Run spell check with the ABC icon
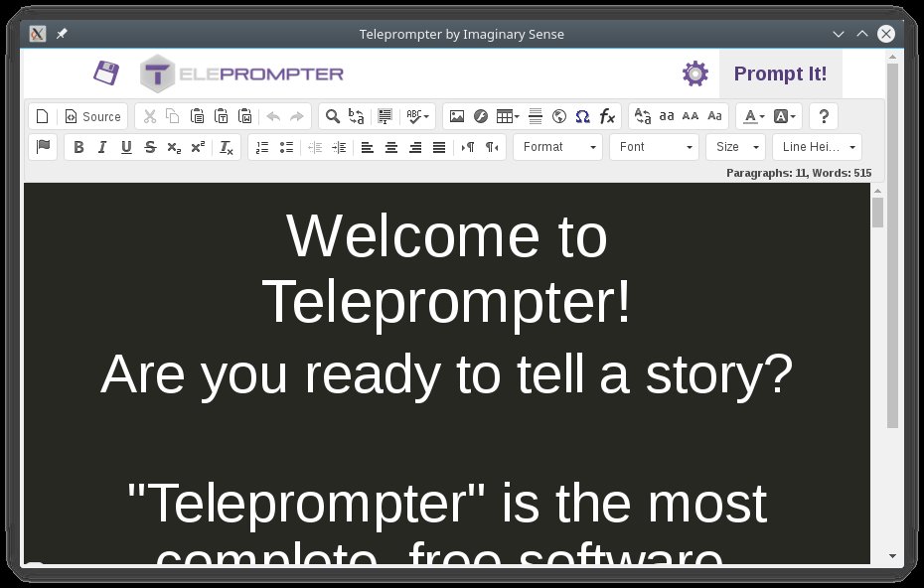Viewport: 924px width, 588px height. coord(412,116)
